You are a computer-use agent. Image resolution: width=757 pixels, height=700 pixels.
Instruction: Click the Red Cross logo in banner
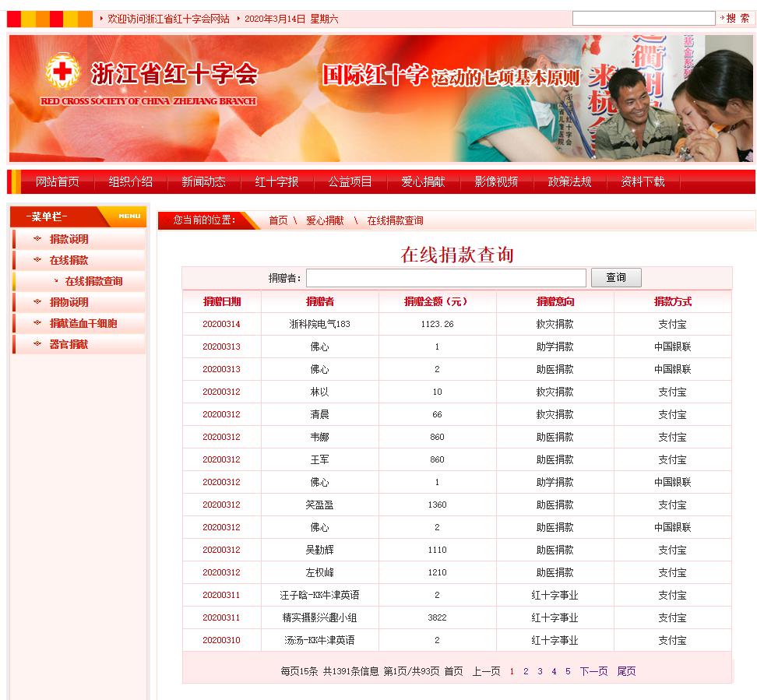63,73
